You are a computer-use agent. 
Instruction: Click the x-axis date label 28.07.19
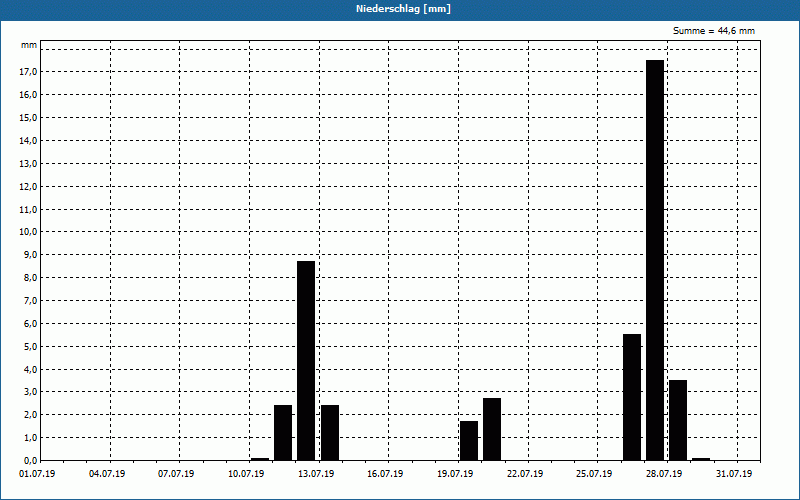click(664, 474)
